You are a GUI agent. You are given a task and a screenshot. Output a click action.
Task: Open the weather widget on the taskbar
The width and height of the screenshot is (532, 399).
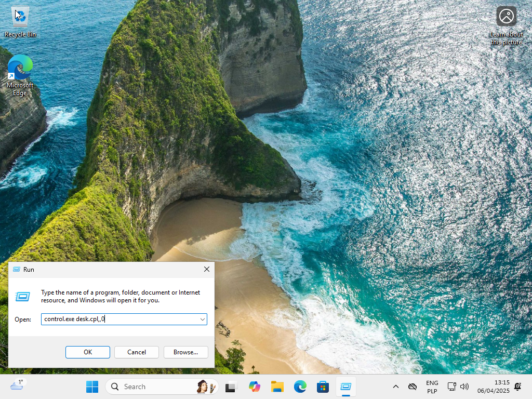tap(17, 385)
